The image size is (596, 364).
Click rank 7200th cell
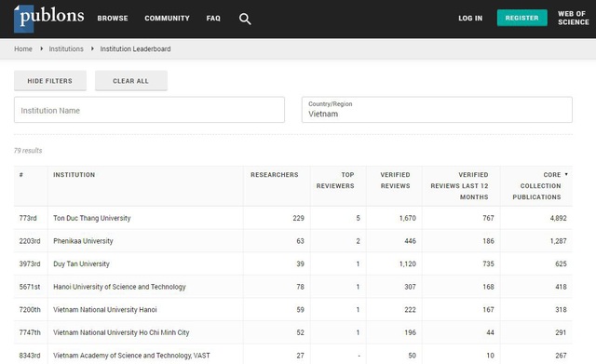click(x=30, y=310)
